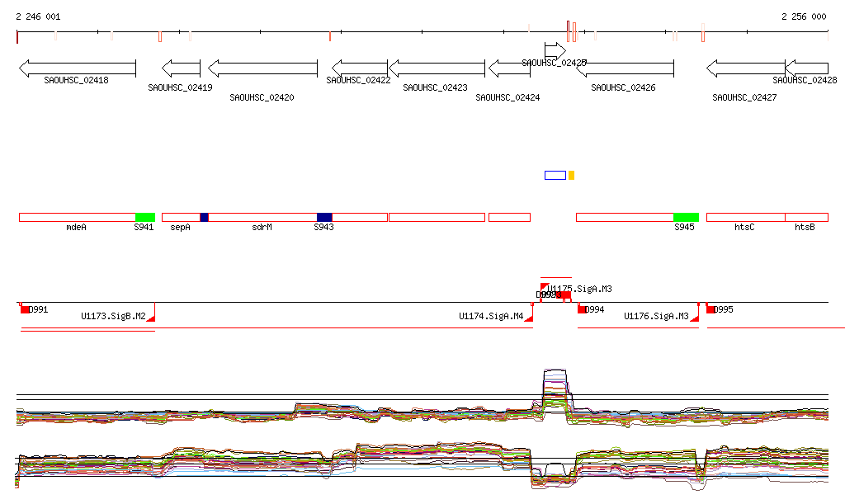Click the red D994 terminator flag
This screenshot has height=504, width=845.
pyautogui.click(x=582, y=309)
